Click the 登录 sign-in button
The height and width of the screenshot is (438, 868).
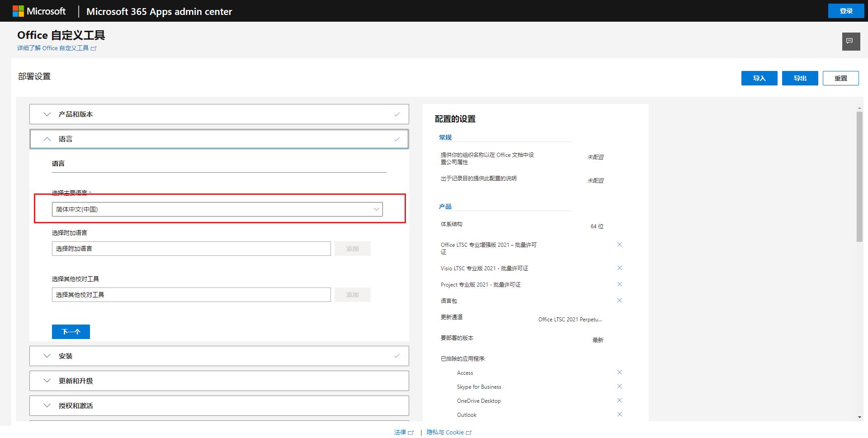[846, 11]
